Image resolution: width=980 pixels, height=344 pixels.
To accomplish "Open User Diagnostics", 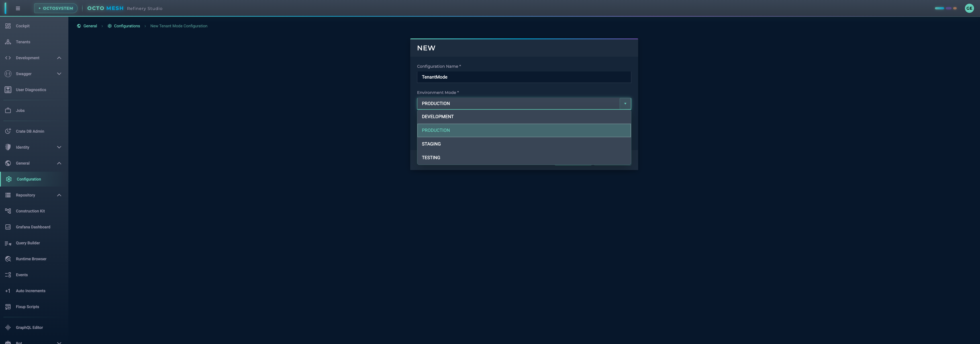I will (31, 90).
